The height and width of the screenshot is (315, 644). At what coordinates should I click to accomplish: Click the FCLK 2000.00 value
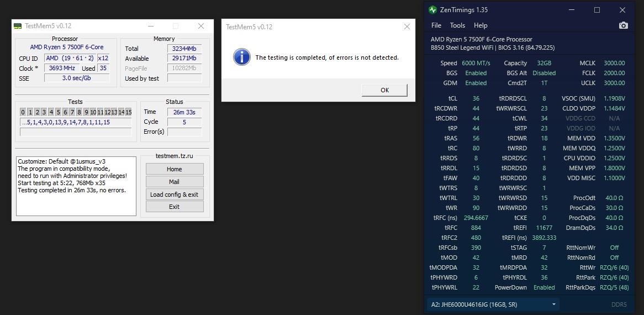point(614,73)
